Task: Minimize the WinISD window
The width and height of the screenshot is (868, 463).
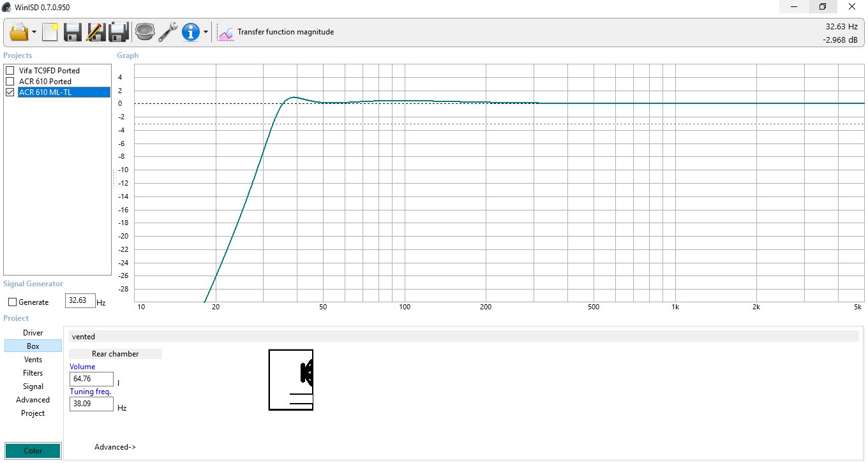Action: click(795, 6)
